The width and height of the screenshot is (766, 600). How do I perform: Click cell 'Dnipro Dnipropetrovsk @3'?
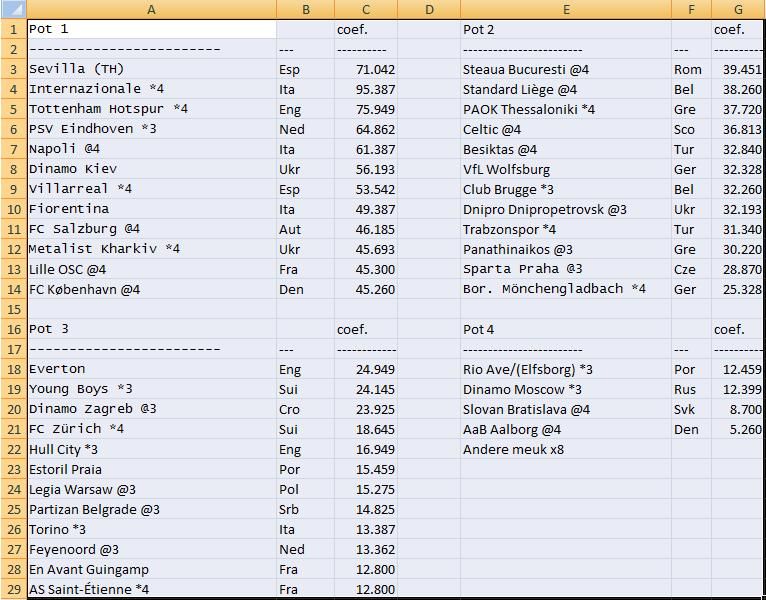(x=566, y=210)
